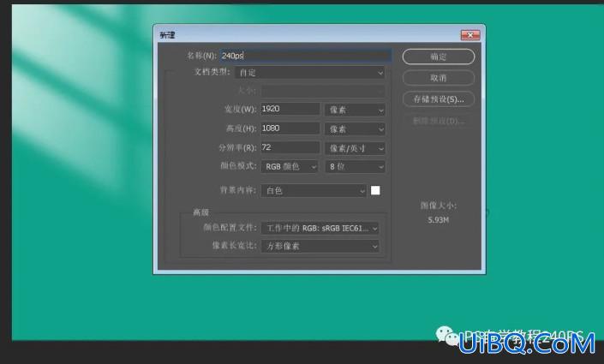Click the 分辨率 field showing 72

tap(290, 147)
